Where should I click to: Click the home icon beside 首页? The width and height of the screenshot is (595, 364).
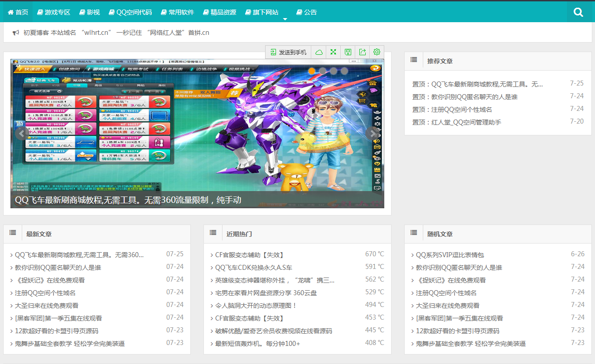[x=10, y=12]
